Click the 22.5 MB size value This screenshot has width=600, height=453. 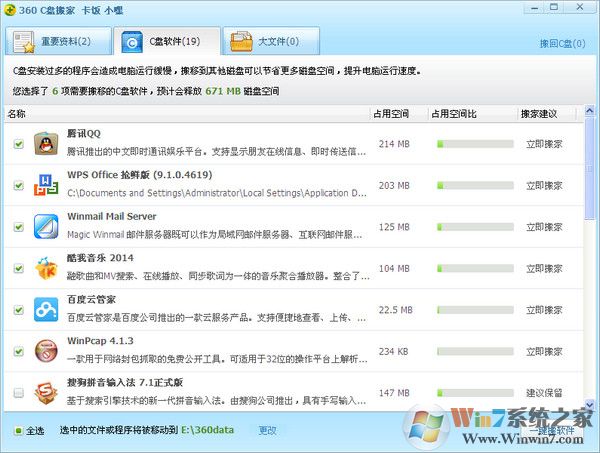point(396,310)
